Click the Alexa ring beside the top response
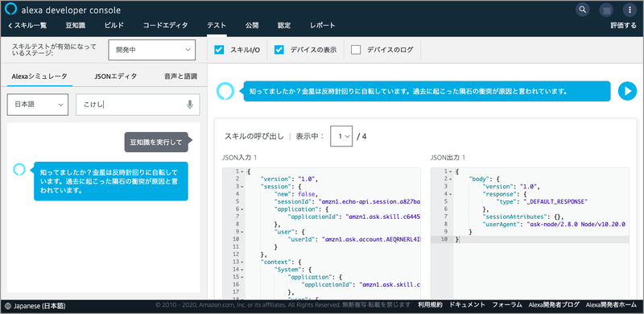The width and height of the screenshot is (644, 314). [x=225, y=91]
